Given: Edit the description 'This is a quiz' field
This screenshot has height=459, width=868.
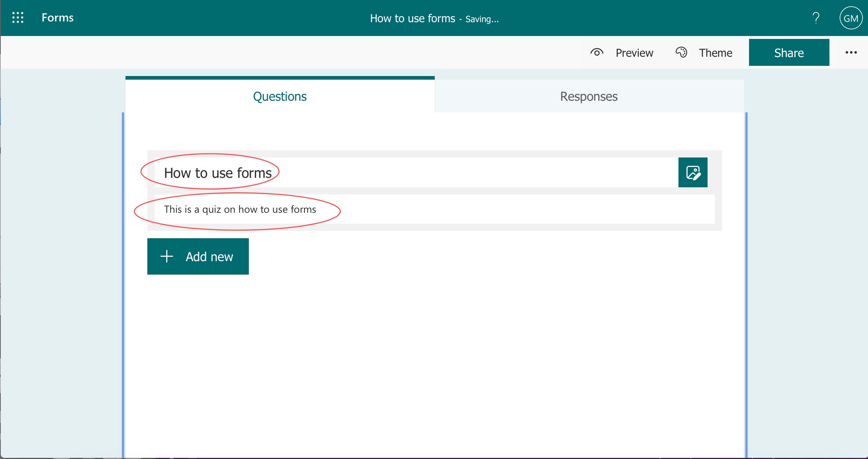Looking at the screenshot, I should click(240, 209).
